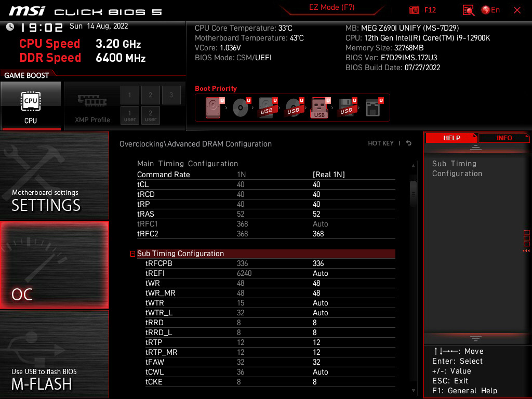Open the BIOS search magnifier icon
Viewport: 532px width, 399px height.
469,10
